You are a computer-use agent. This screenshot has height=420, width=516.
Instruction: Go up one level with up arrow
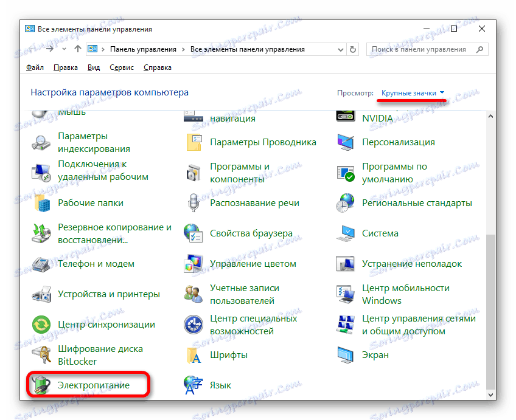78,49
